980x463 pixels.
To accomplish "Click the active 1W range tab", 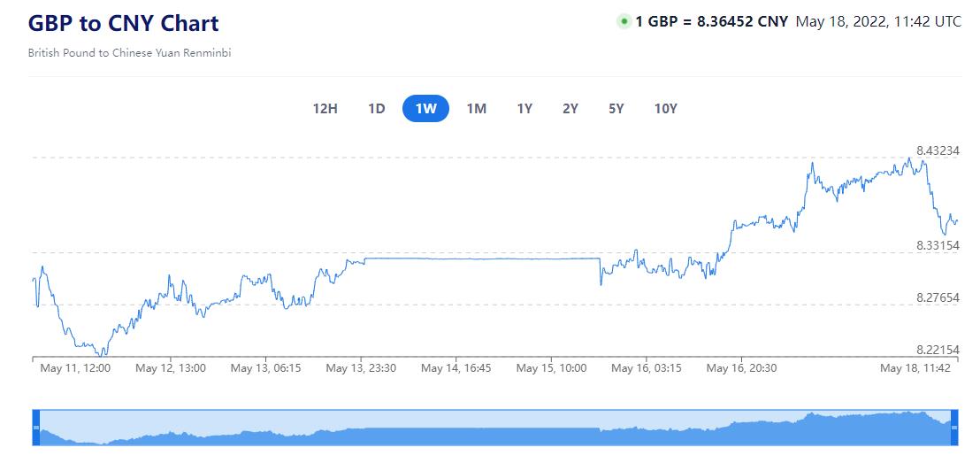I will click(x=425, y=109).
